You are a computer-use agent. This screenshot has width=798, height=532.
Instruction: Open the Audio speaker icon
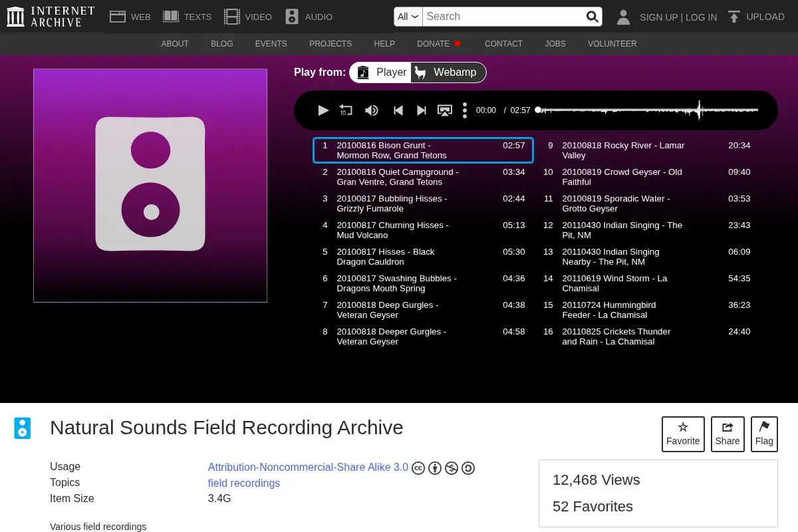point(292,17)
